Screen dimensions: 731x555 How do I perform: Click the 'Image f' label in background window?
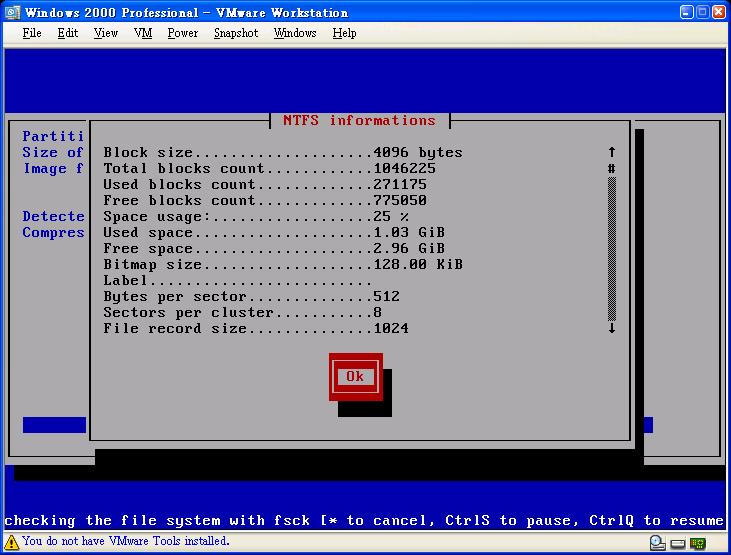tap(53, 168)
